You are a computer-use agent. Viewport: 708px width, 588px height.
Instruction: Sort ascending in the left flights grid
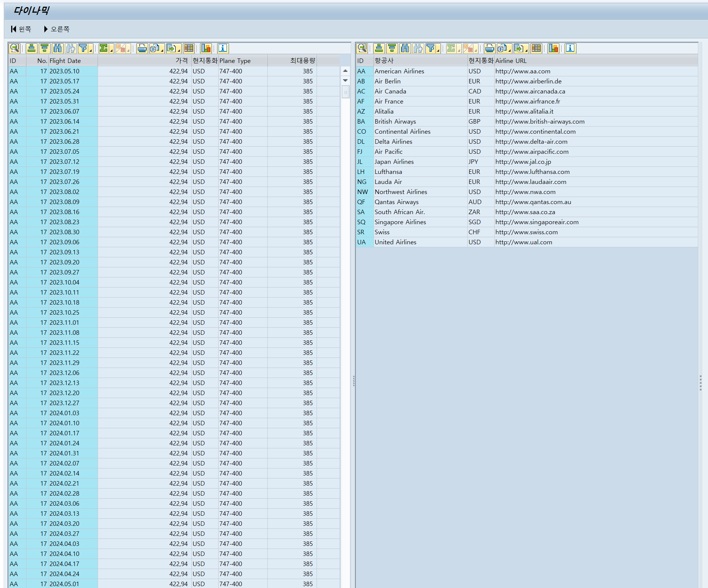point(32,48)
